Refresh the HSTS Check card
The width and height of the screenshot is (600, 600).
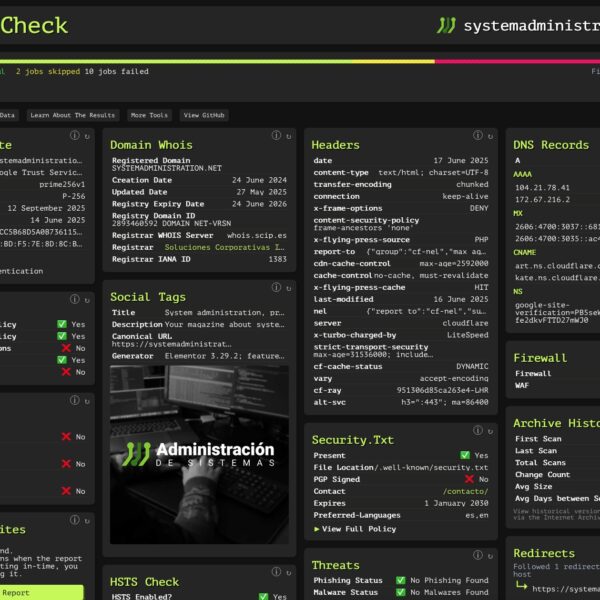point(289,573)
